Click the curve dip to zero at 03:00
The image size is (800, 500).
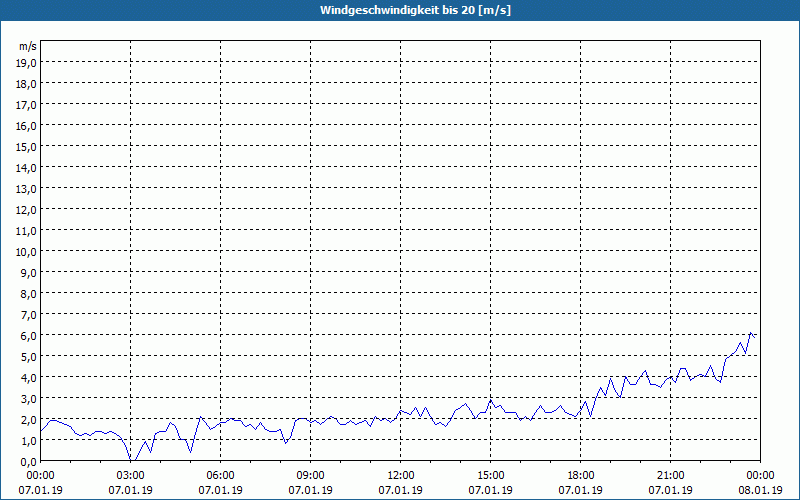tap(131, 460)
